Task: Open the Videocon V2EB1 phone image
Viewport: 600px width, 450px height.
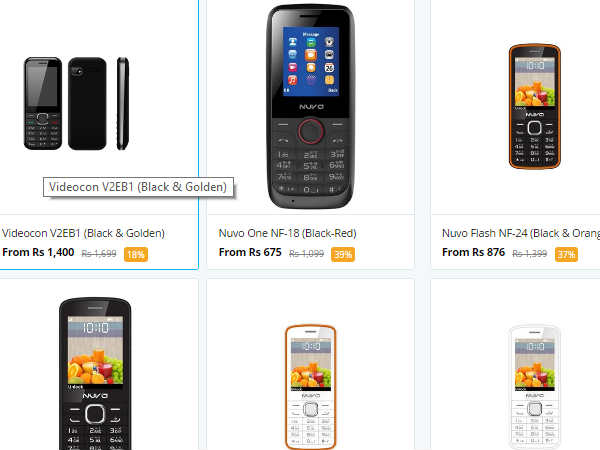Action: (77, 103)
